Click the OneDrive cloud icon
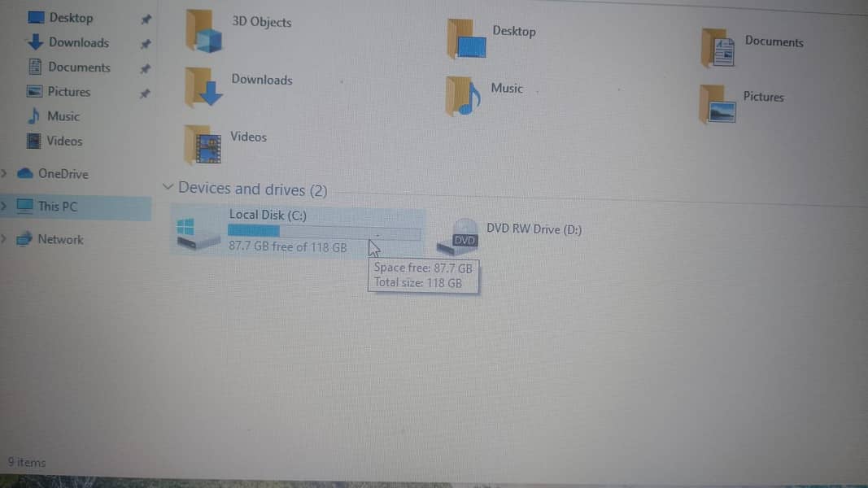Image resolution: width=868 pixels, height=488 pixels. pyautogui.click(x=25, y=173)
